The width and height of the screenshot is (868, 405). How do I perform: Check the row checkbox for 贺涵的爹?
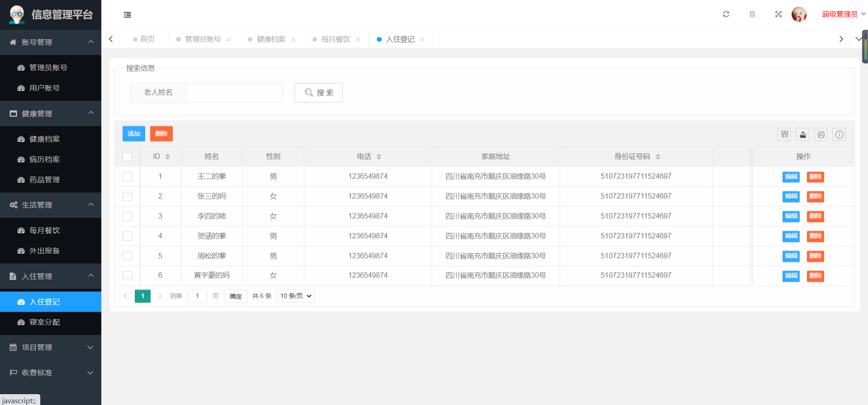pos(128,236)
